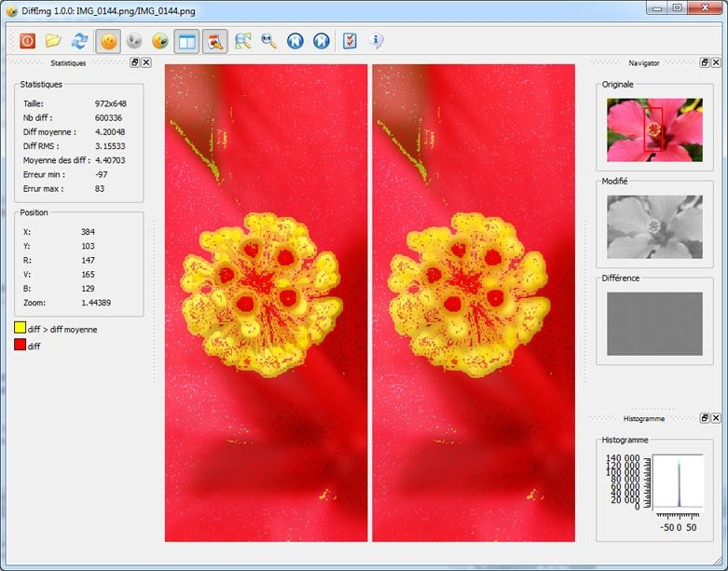Image resolution: width=728 pixels, height=571 pixels.
Task: Refresh comparison with blue arrows icon
Action: 80,41
